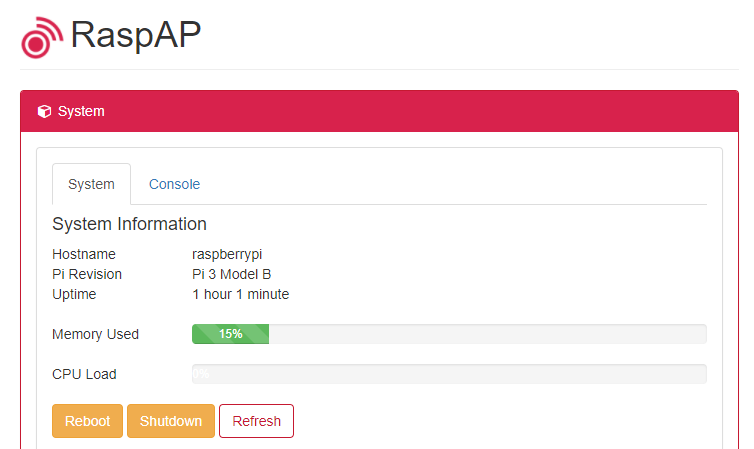This screenshot has width=754, height=449.
Task: Click the hostname value raspberrypi
Action: coord(227,254)
